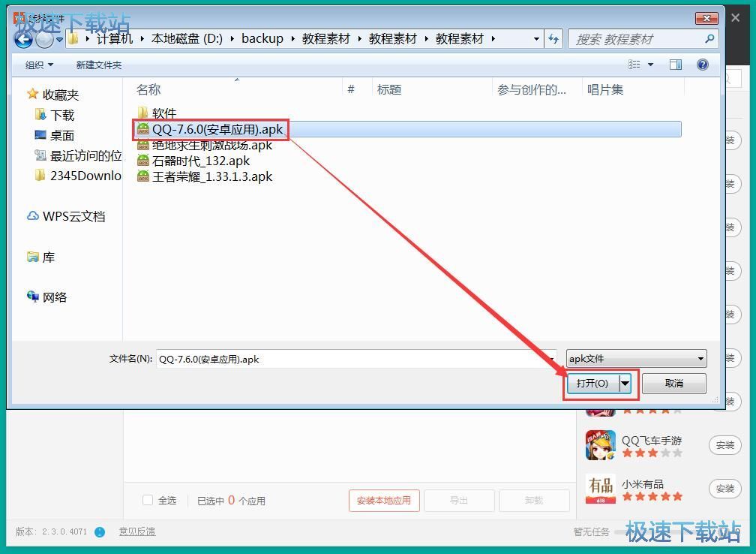Screen dimensions: 756x554
Task: Click 计算机 in the address path
Action: pyautogui.click(x=115, y=38)
